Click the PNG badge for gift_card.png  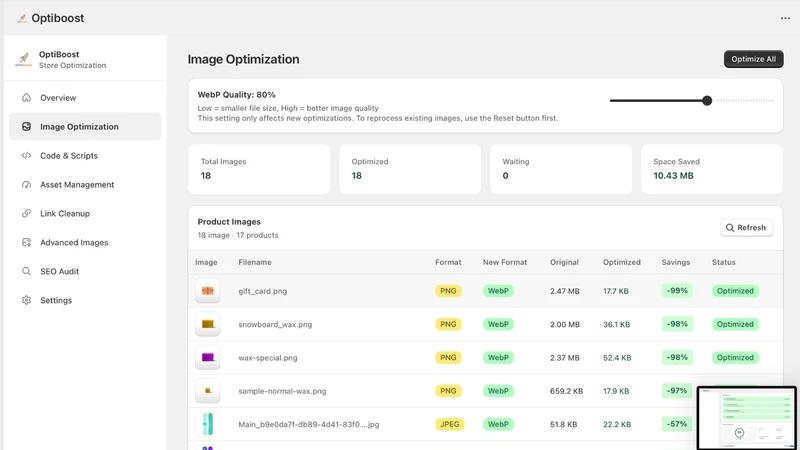(448, 291)
